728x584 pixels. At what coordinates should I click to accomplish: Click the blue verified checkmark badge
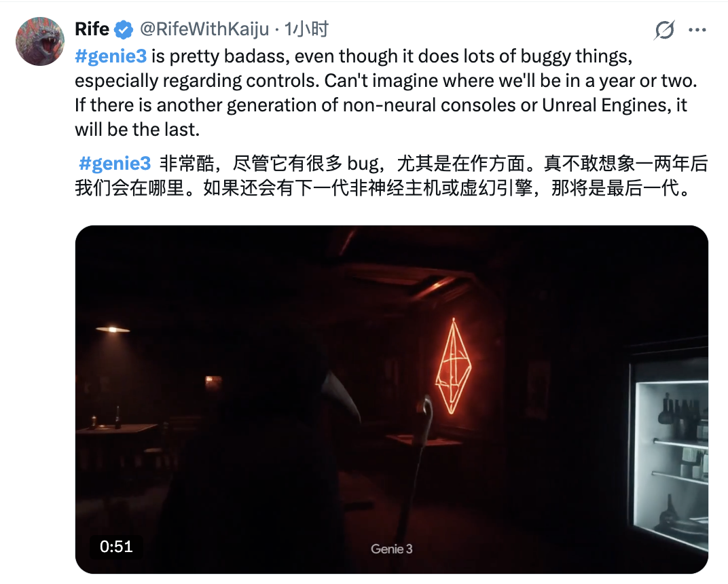click(x=124, y=30)
